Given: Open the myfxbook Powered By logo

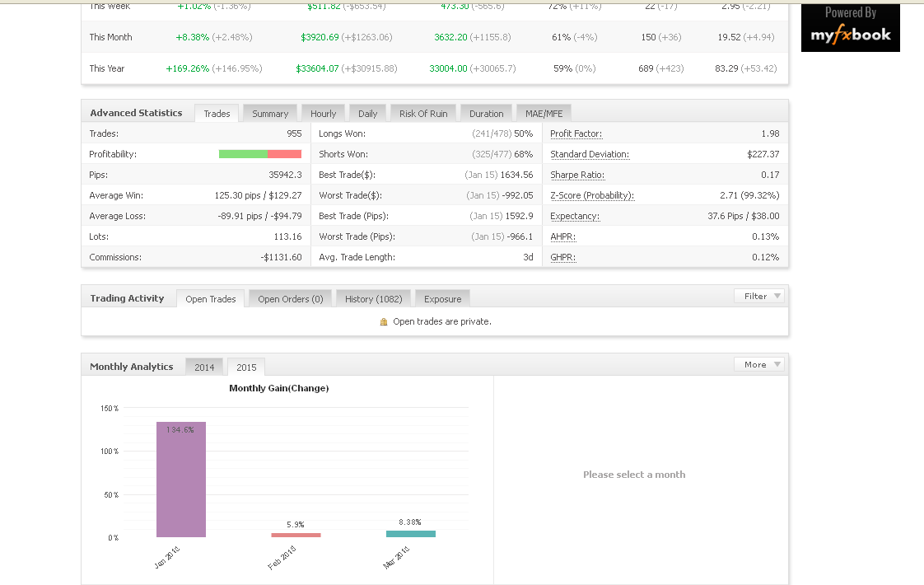Looking at the screenshot, I should pos(851,28).
